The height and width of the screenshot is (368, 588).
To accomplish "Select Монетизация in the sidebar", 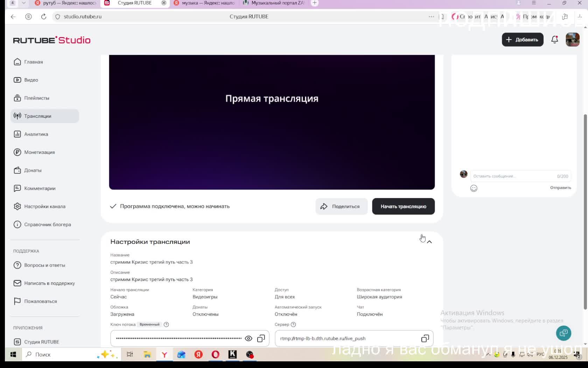I will pos(39,152).
